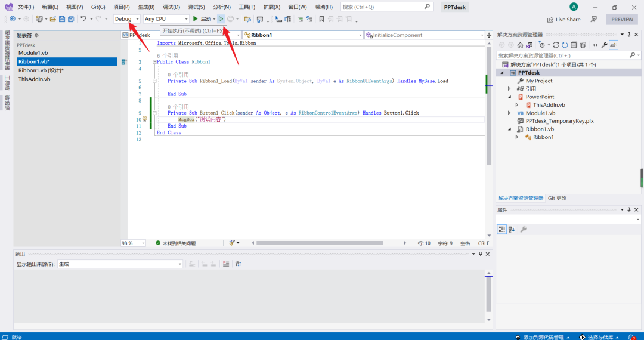This screenshot has width=644, height=340.
Task: Toggle Preview Selected Items icon in Solution Explorer
Action: click(613, 45)
